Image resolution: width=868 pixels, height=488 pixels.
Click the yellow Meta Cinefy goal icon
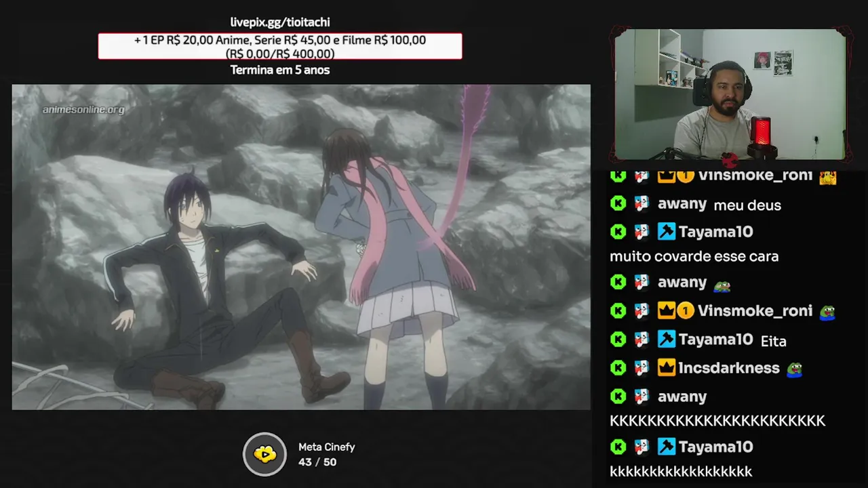(264, 454)
